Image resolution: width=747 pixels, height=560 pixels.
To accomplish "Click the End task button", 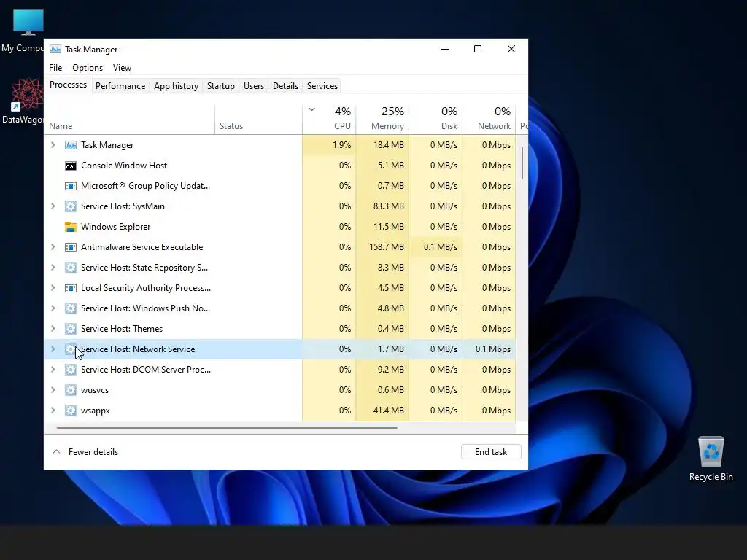I will pos(491,452).
